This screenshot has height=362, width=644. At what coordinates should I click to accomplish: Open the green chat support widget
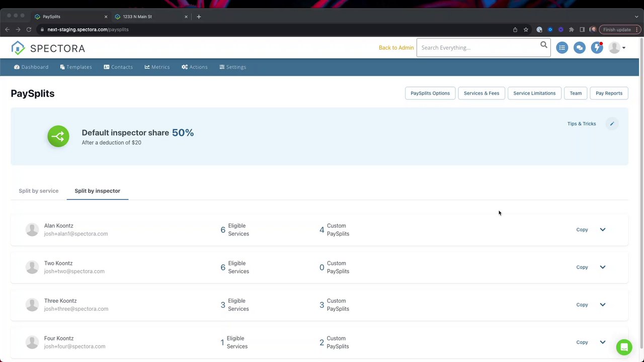(x=624, y=347)
